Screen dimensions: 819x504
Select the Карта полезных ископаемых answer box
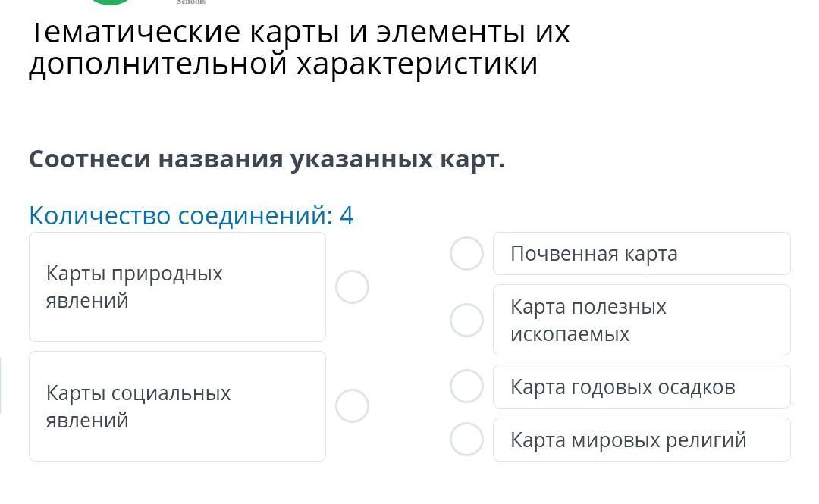click(641, 320)
